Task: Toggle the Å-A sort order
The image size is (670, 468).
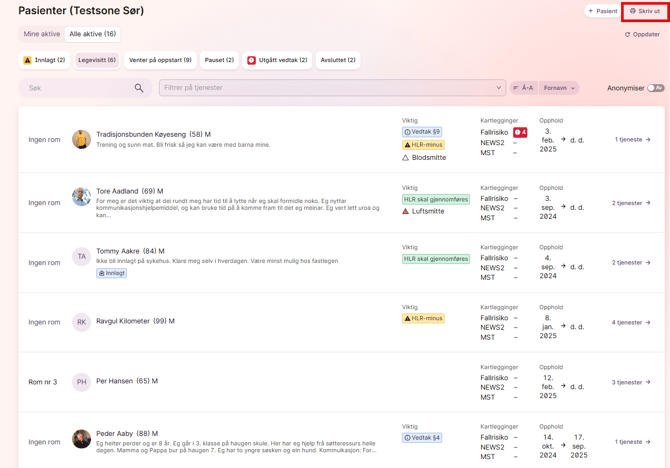Action: 523,88
